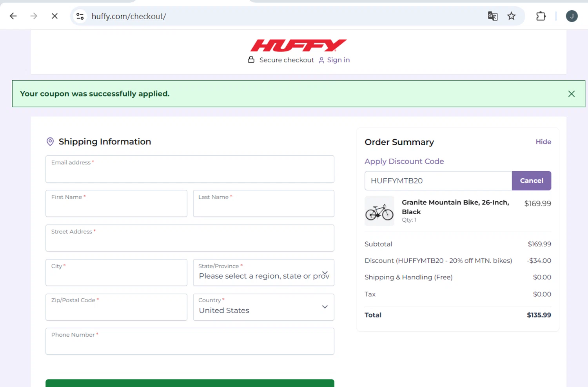
Task: Click the green button below the form
Action: click(x=190, y=383)
